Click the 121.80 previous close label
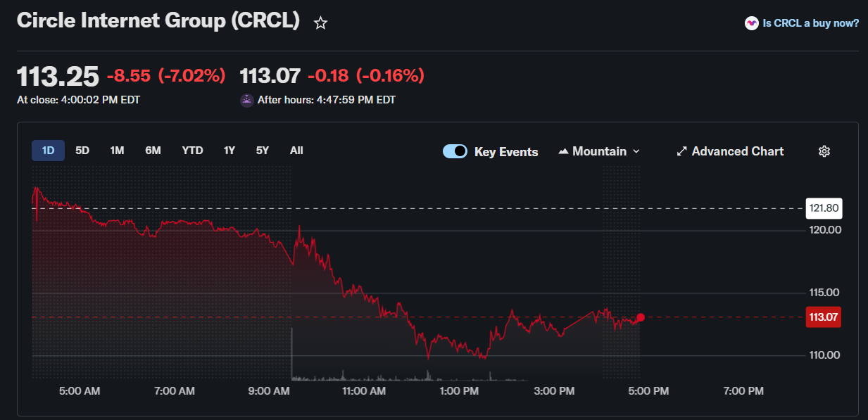This screenshot has height=420, width=868. (824, 208)
